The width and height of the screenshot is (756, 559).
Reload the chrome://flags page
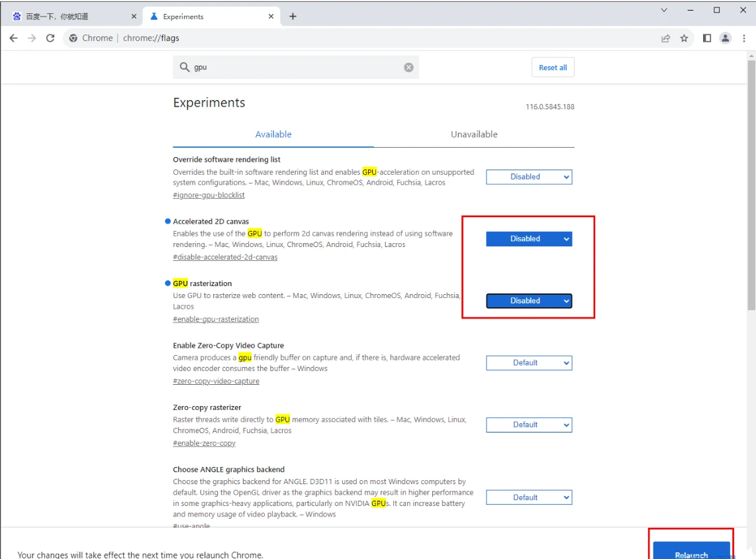click(50, 38)
